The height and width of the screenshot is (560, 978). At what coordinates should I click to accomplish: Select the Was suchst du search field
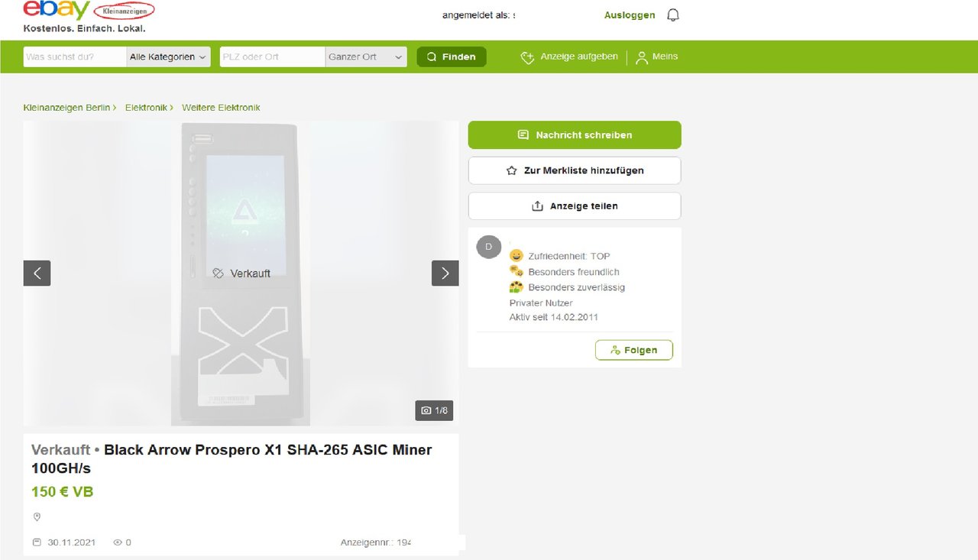click(75, 57)
